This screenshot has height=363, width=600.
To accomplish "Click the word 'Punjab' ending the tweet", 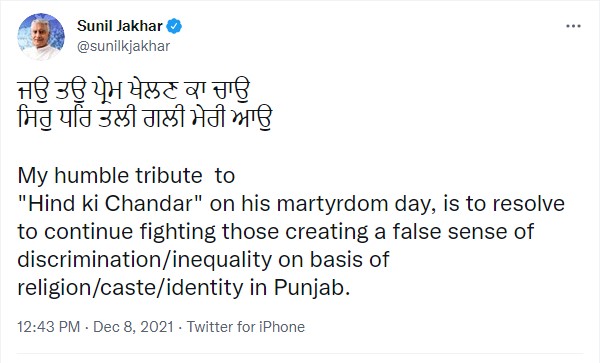I will (309, 288).
